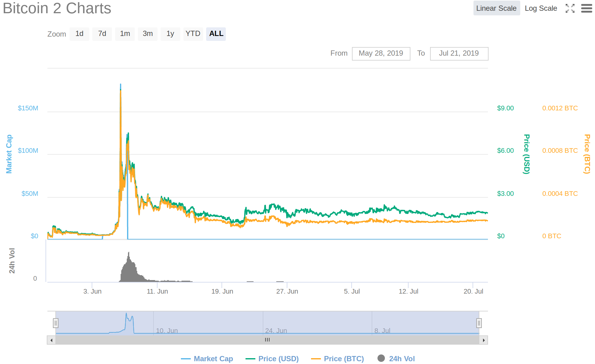Open the chart hamburger menu
The height and width of the screenshot is (364, 595).
click(x=586, y=8)
